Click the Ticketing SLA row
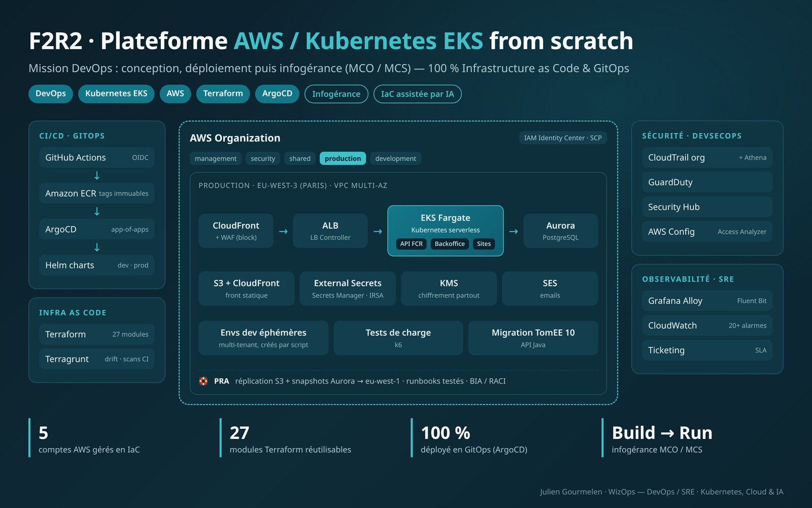 click(707, 351)
